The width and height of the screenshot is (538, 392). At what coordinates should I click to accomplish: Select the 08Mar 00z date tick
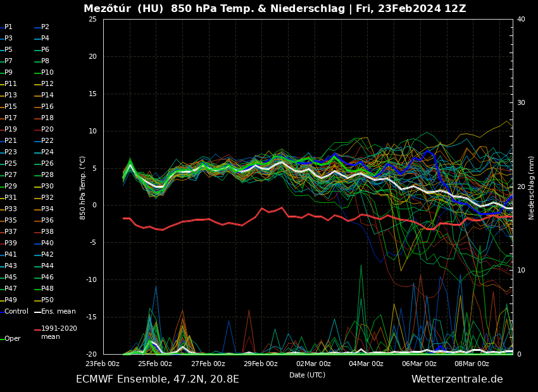(x=472, y=364)
